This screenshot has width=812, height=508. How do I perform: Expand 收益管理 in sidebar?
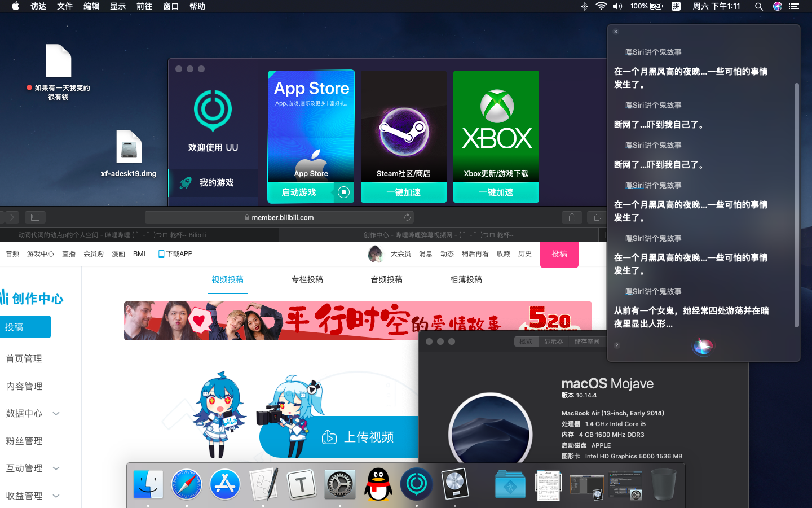[56, 496]
